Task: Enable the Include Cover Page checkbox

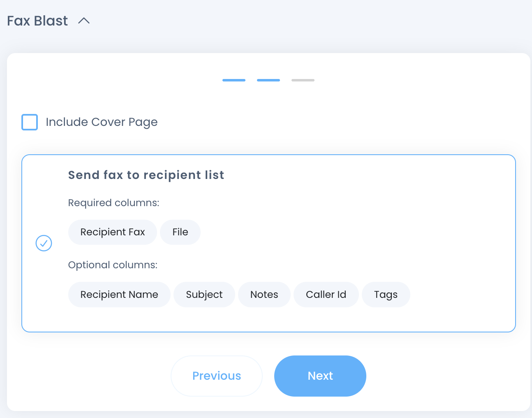Action: (30, 122)
